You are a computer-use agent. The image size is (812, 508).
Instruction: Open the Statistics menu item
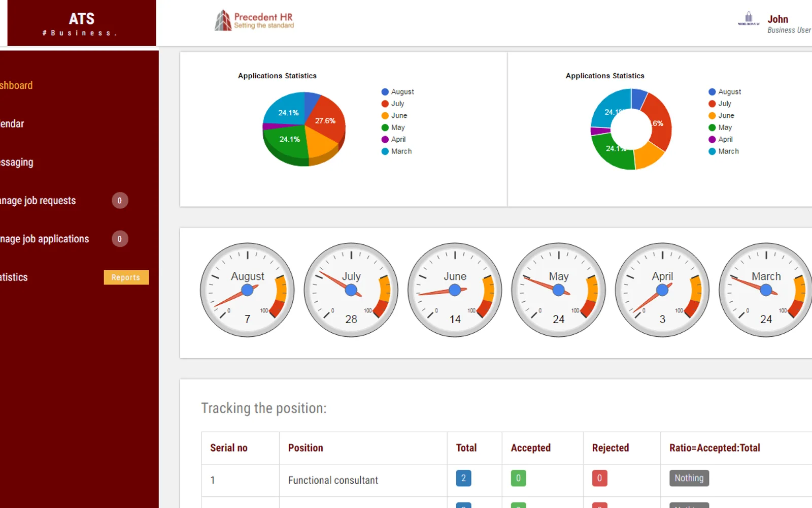coord(14,277)
